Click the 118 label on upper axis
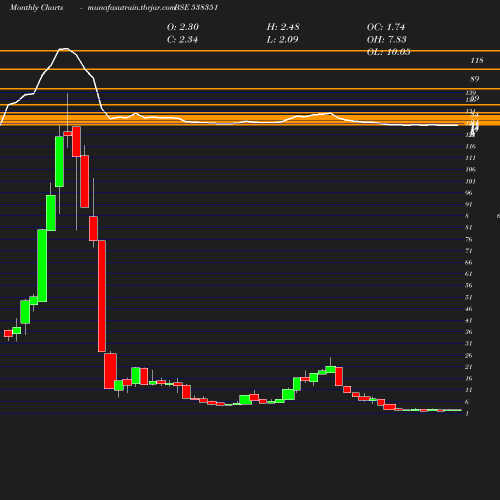500x500 pixels. 477,60
